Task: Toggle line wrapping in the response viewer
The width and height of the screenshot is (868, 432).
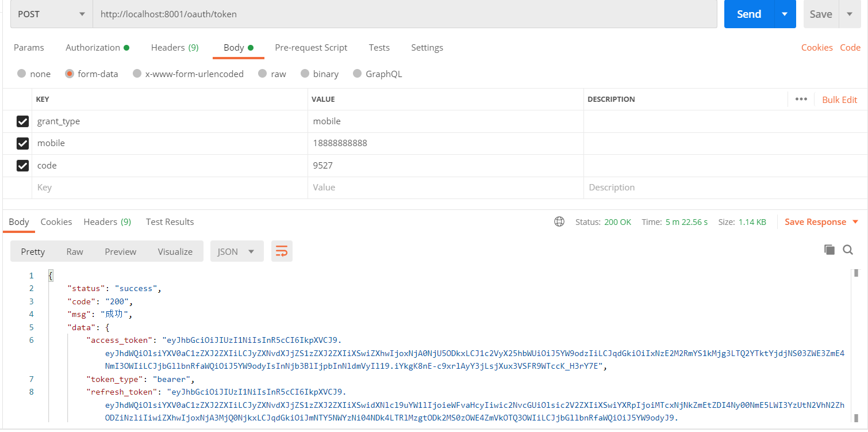Action: tap(282, 251)
